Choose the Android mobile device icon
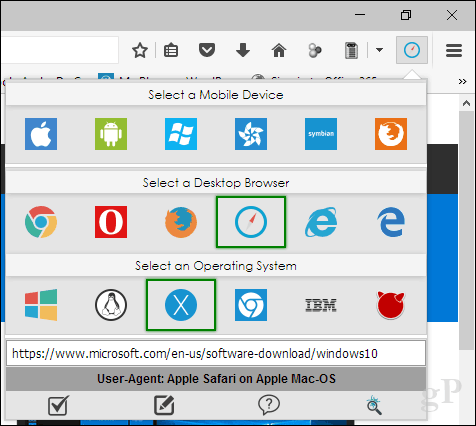The image size is (476, 426). (111, 134)
